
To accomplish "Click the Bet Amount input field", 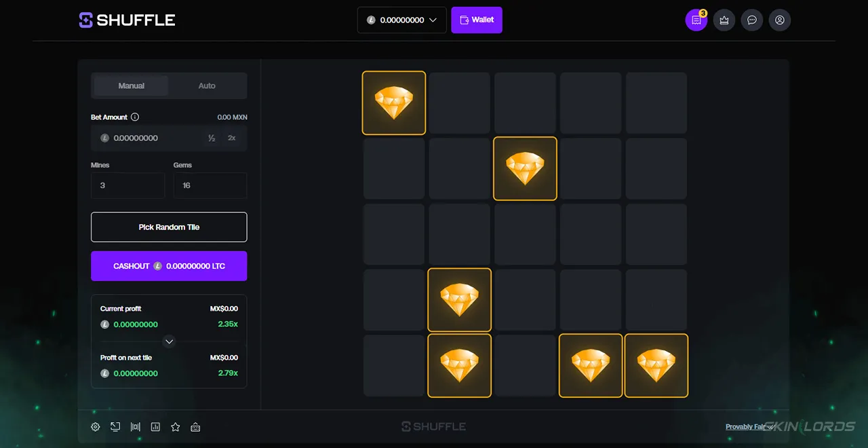I will [x=169, y=138].
